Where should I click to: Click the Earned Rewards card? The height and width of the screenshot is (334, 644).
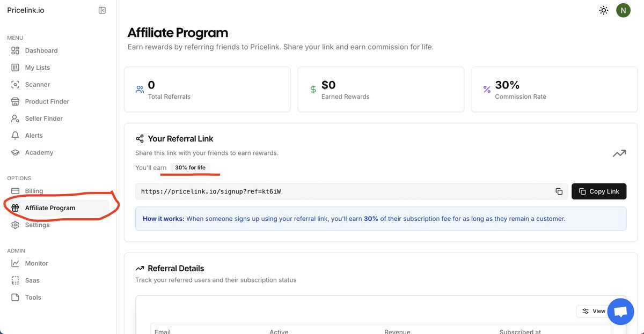coord(380,90)
